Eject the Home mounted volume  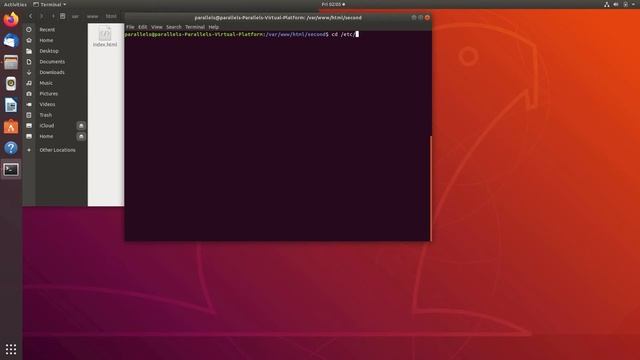(81, 136)
